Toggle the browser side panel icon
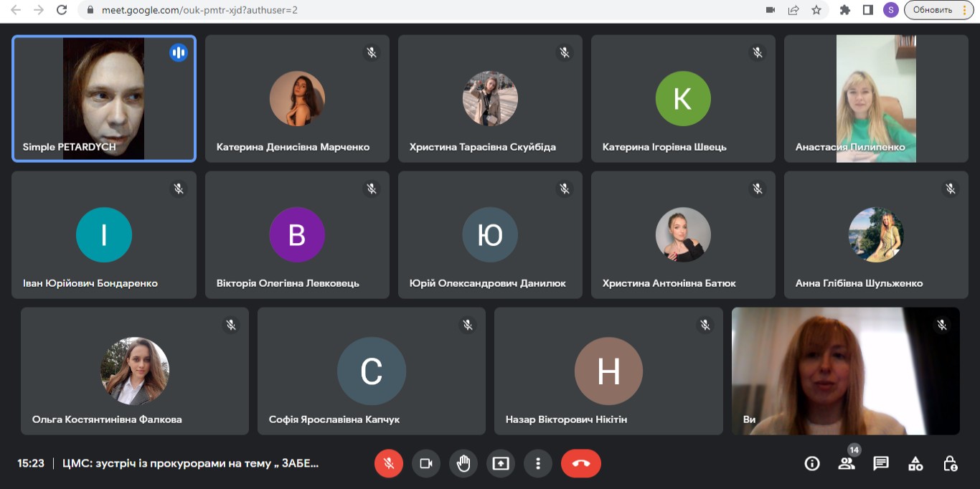 [x=867, y=10]
